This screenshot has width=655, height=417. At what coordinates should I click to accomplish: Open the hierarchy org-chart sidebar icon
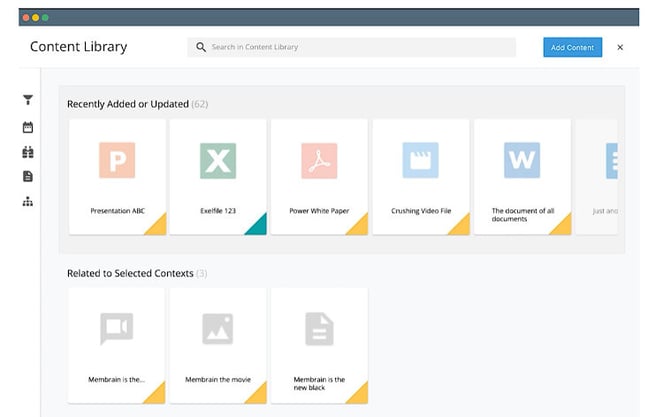click(28, 202)
